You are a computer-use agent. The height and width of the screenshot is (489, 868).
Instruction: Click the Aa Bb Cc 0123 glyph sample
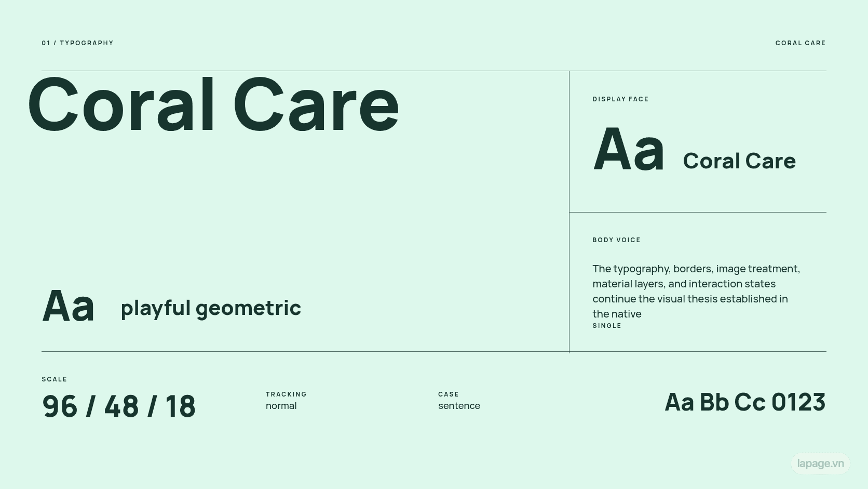coord(745,402)
